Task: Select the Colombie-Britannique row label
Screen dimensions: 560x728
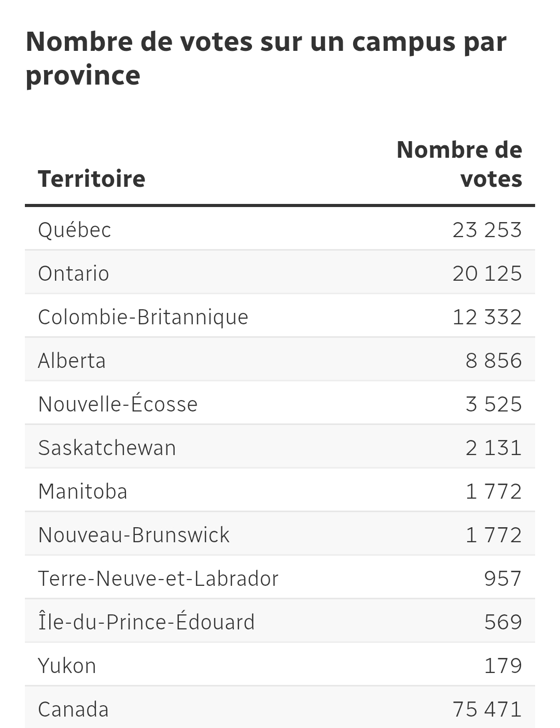Action: click(143, 317)
